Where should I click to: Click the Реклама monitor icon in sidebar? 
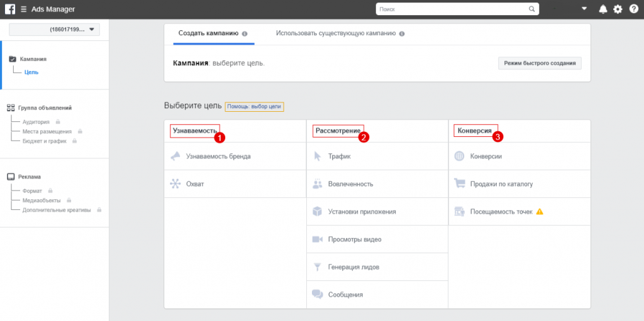[11, 177]
